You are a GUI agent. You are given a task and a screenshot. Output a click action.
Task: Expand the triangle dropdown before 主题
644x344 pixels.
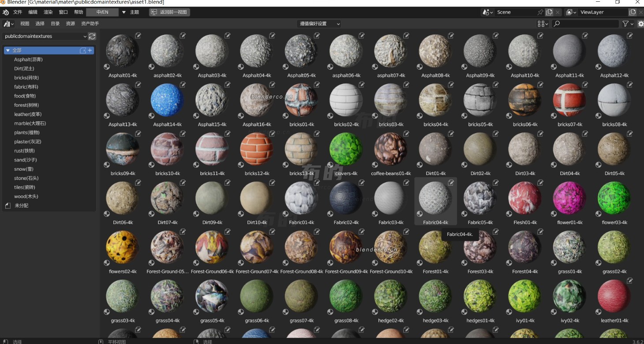tap(124, 12)
